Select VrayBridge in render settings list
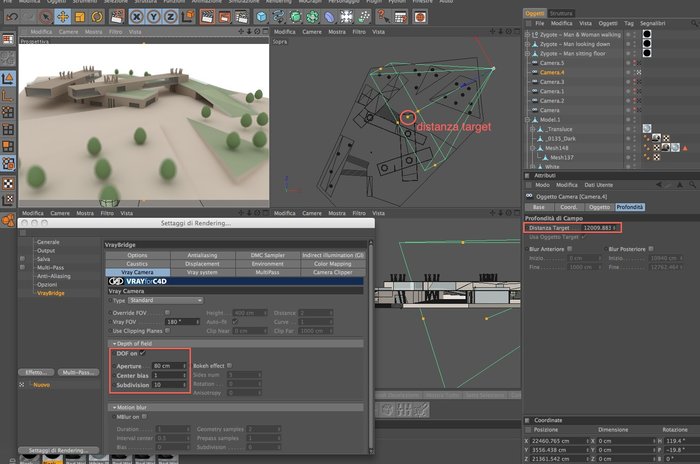Viewport: 700px width, 464px height. pos(50,293)
